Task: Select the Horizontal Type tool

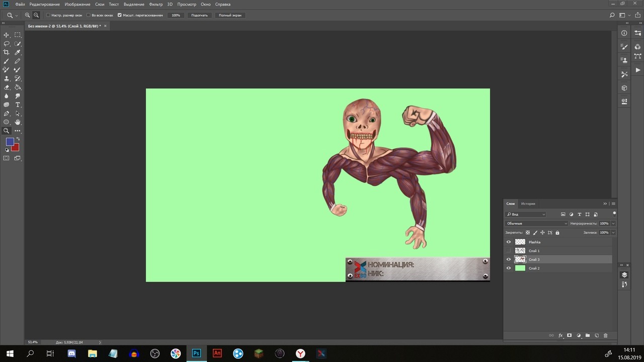Action: (18, 105)
